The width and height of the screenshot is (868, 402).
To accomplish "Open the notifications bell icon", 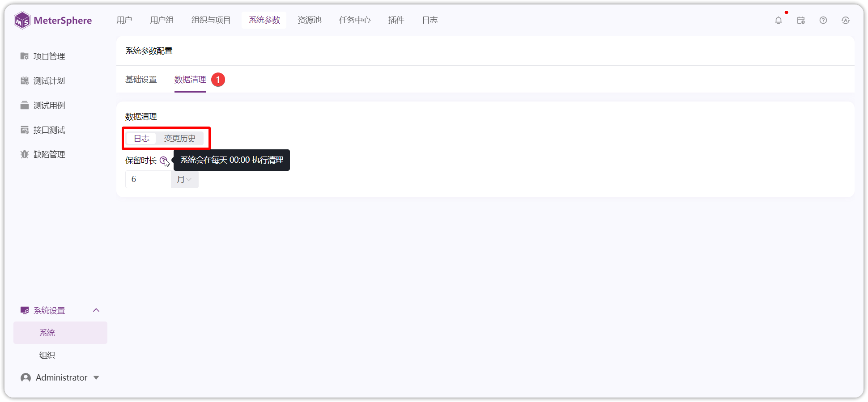I will [x=779, y=20].
